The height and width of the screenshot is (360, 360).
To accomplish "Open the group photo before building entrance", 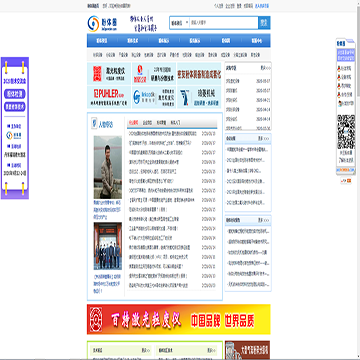I will (x=108, y=246).
